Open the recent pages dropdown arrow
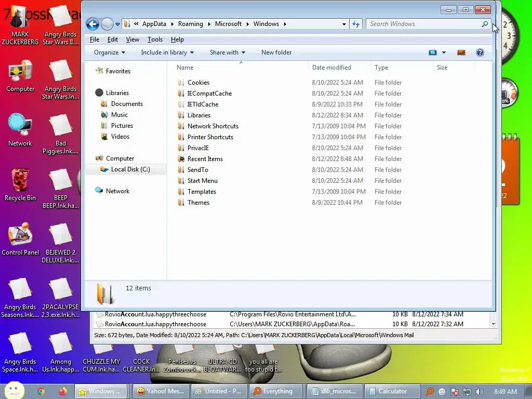This screenshot has width=532, height=399. coord(117,24)
